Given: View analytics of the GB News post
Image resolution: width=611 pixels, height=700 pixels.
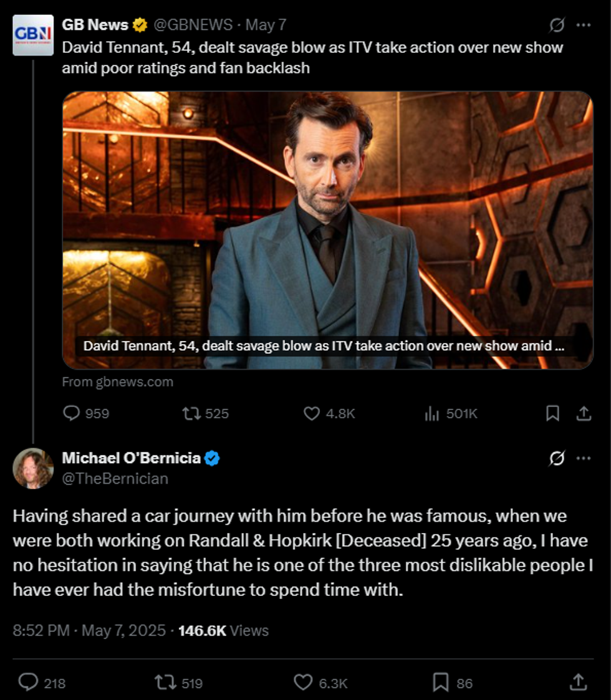Looking at the screenshot, I should [431, 413].
